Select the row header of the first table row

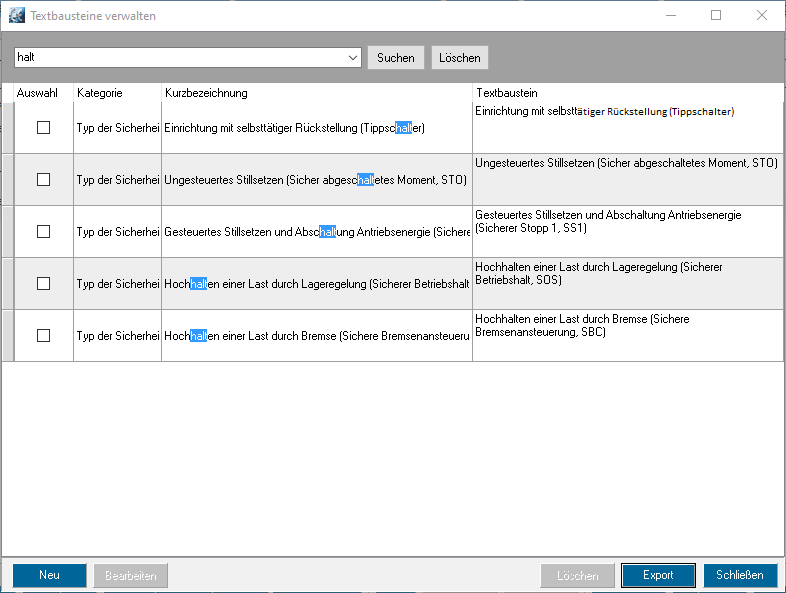coord(7,128)
